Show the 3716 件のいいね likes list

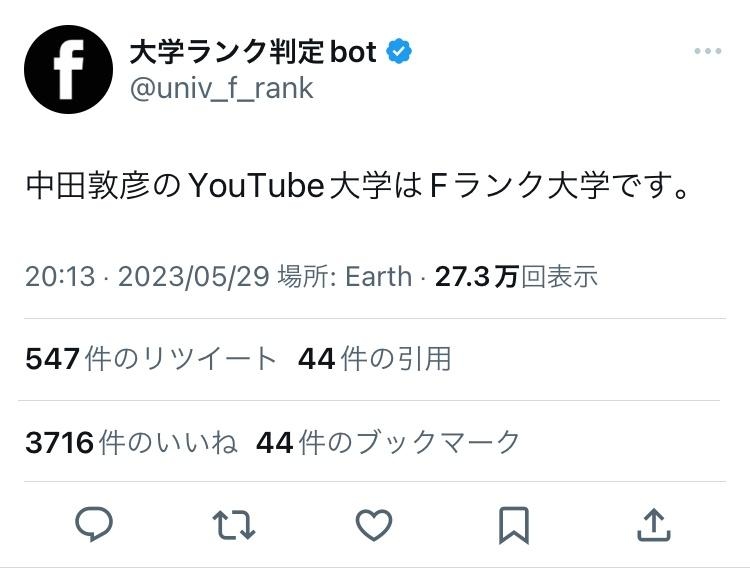click(x=131, y=442)
